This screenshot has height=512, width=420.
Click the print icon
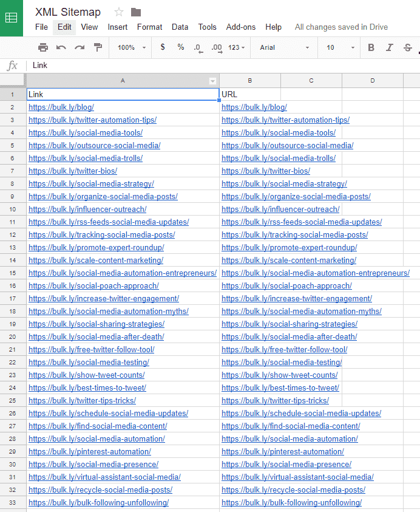[43, 47]
